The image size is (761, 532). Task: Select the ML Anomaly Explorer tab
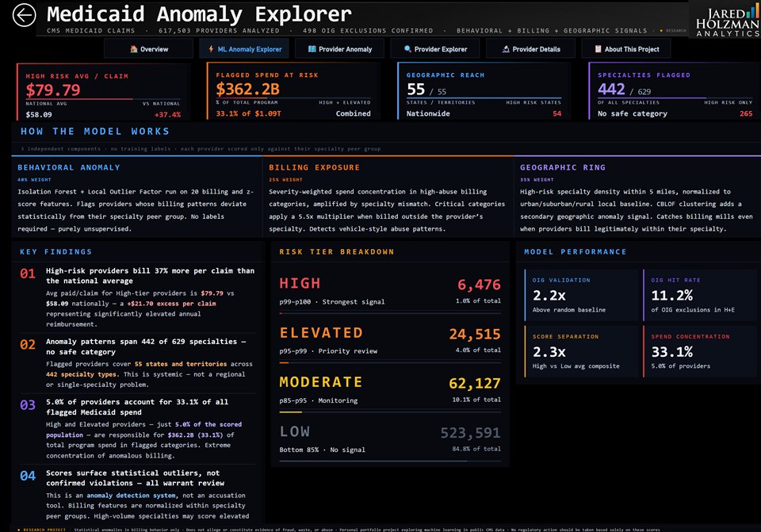[244, 48]
